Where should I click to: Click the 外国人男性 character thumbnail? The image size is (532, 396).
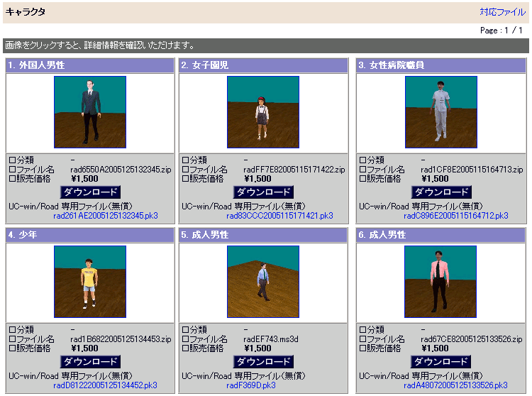click(x=90, y=112)
